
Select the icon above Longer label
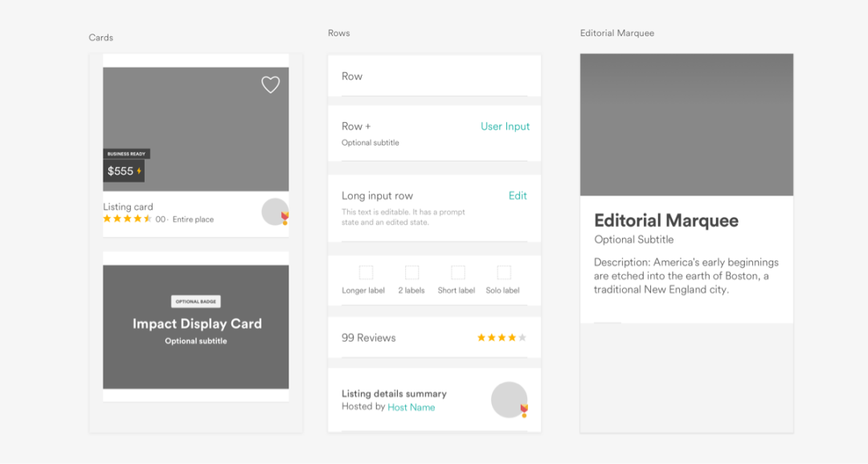point(366,273)
